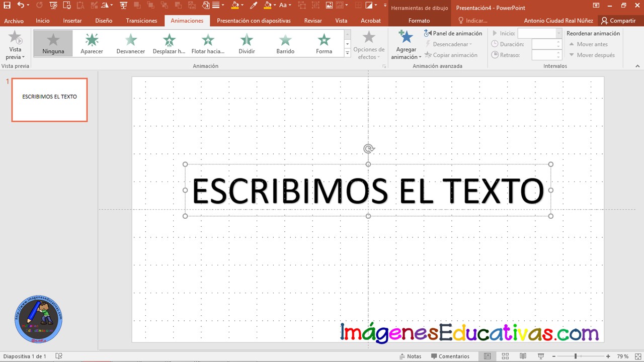644x362 pixels.
Task: Start slideshow from status bar icon
Action: [x=540, y=356]
